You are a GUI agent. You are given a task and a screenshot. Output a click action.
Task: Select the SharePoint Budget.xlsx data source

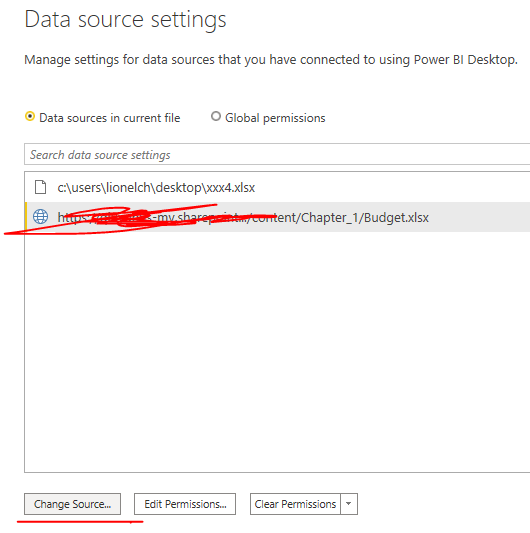(277, 217)
